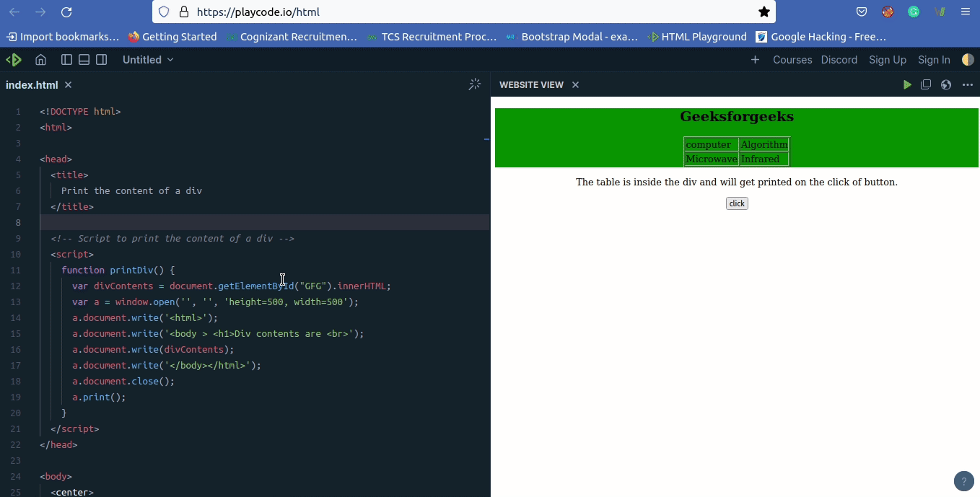Toggle the bookmark star in address bar
Viewport: 980px width, 497px height.
point(763,12)
